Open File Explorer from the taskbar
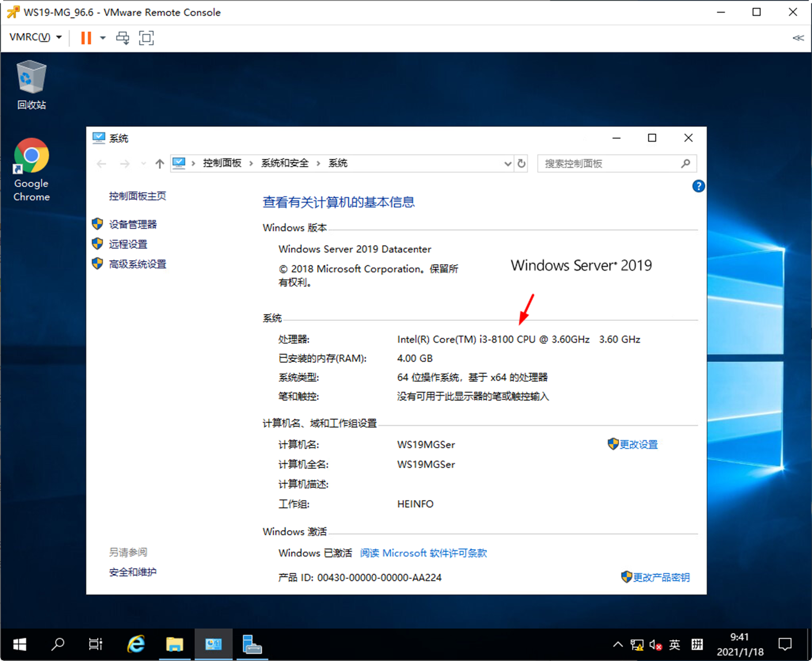The image size is (812, 661). tap(175, 644)
